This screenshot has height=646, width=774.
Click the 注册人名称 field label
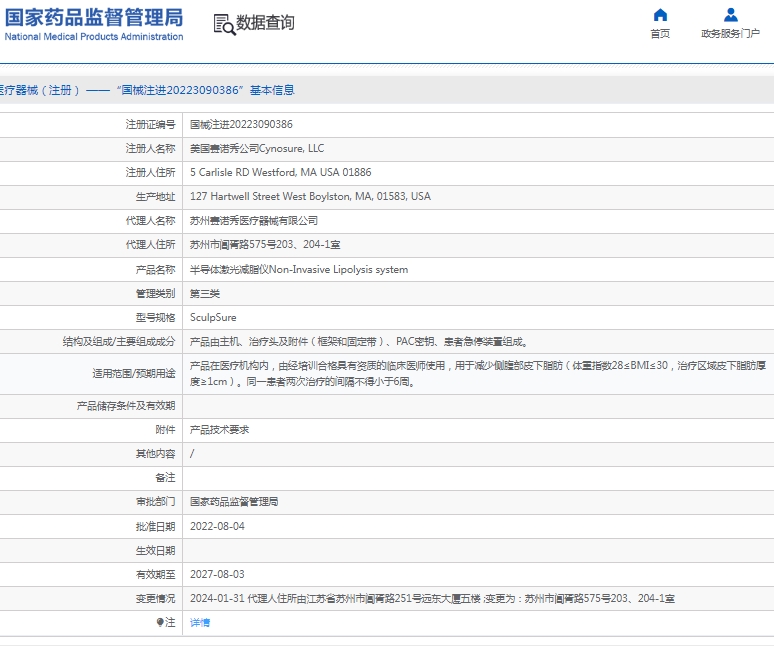[151, 148]
